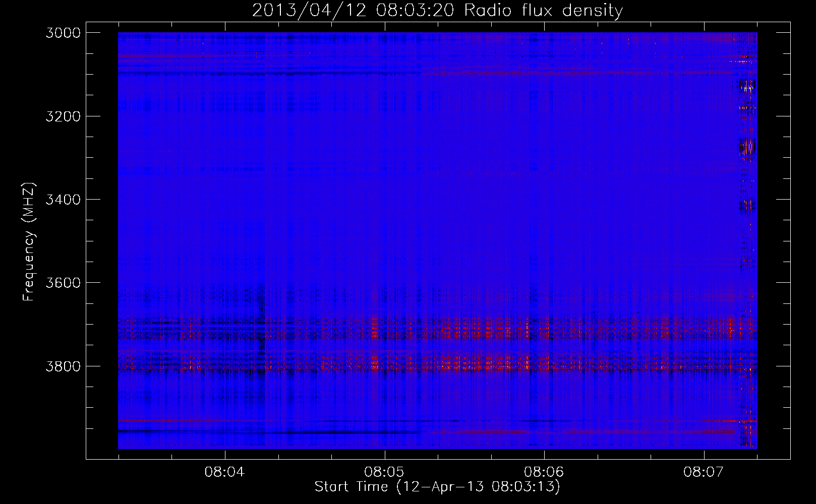Click the 08:04 time tick label
The width and height of the screenshot is (816, 504).
(224, 472)
